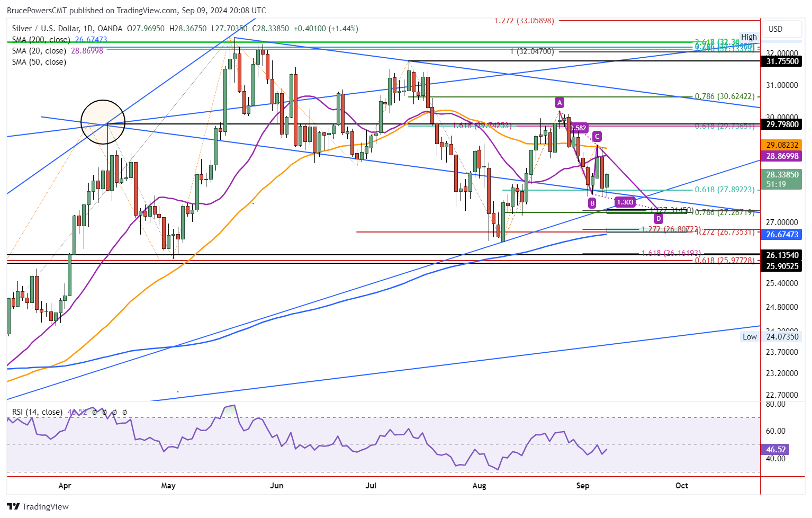Click the 0.786 (30.62422) Fibonacci label
812x518 pixels.
pos(725,96)
